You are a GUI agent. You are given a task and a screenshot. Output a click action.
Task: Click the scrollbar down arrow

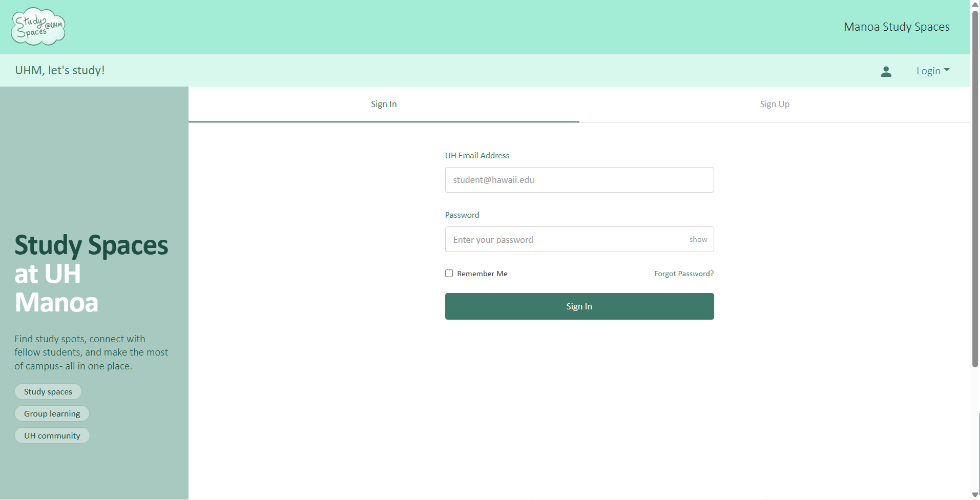(975, 495)
